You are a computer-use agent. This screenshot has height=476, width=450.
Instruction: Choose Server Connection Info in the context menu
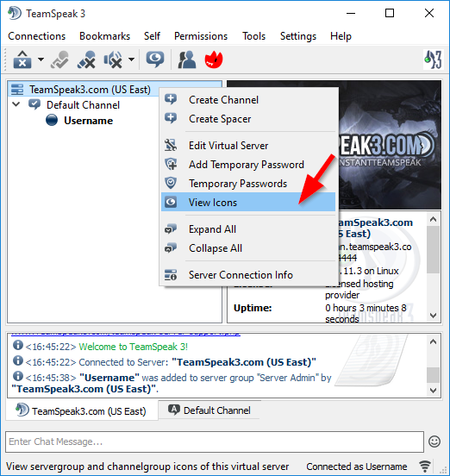pos(248,275)
